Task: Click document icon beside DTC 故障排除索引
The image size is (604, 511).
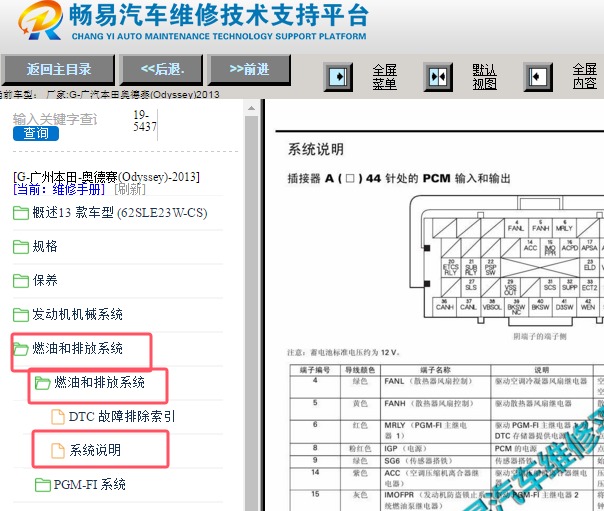Action: pos(58,417)
